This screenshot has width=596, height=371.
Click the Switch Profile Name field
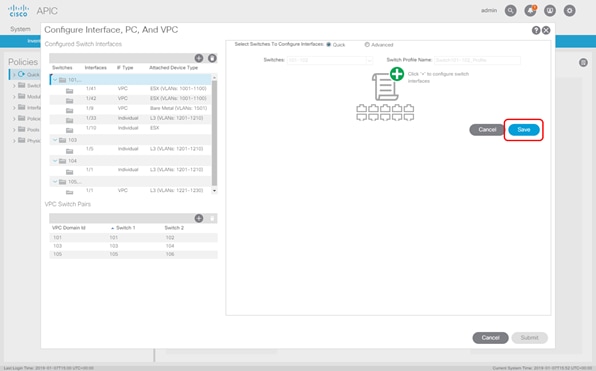pos(477,60)
